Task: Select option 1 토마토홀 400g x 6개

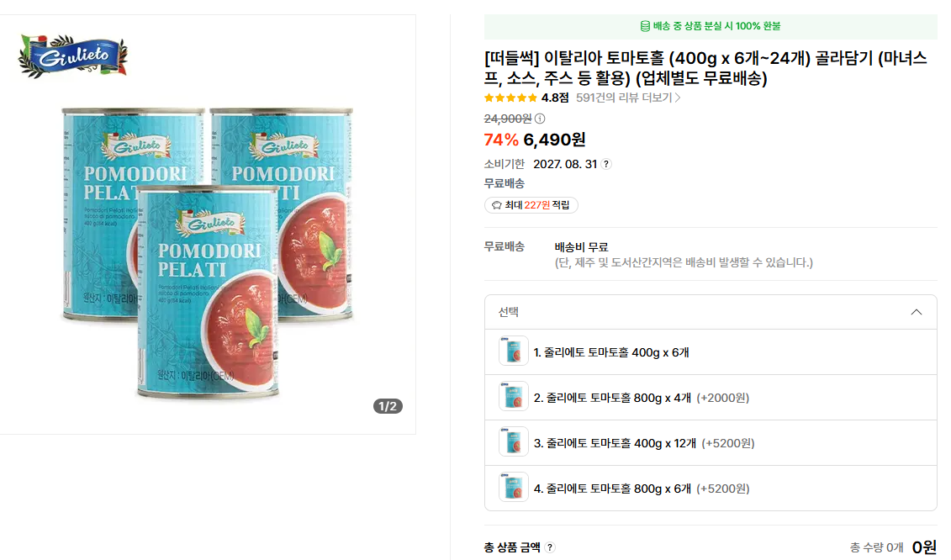Action: pos(611,352)
